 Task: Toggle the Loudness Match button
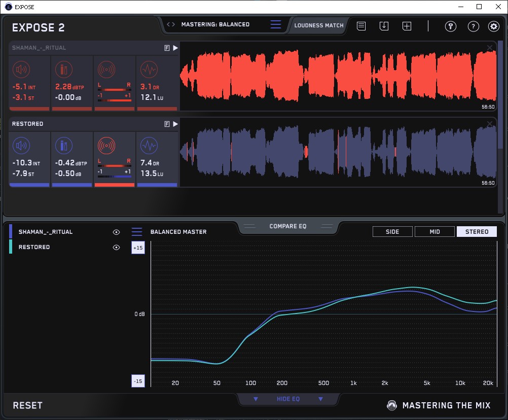[x=319, y=25]
